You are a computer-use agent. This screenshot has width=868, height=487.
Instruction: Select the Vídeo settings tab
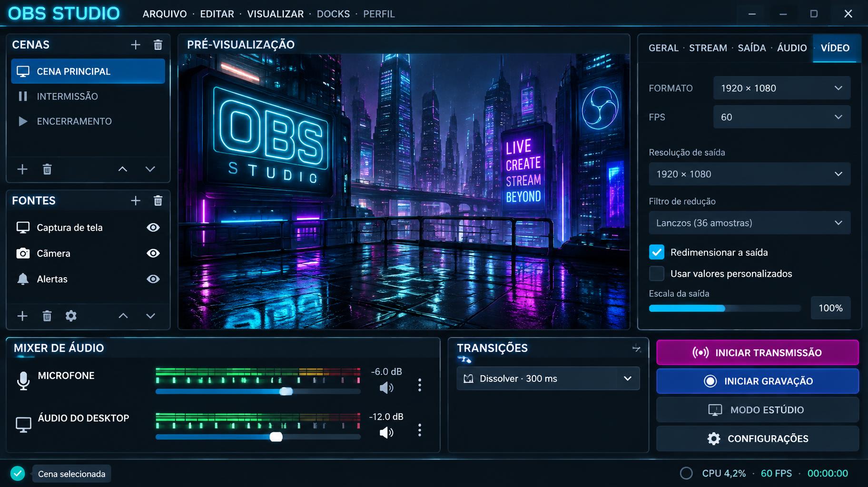[835, 48]
